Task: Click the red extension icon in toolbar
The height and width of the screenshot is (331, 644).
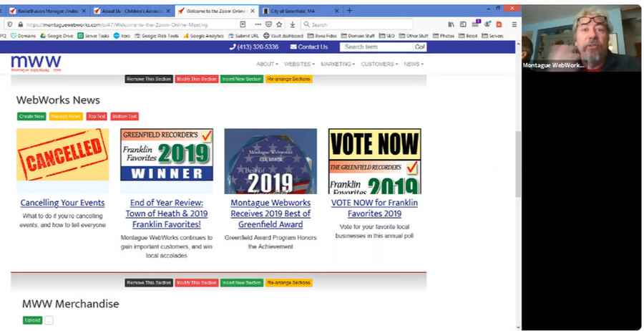Action: tap(499, 24)
